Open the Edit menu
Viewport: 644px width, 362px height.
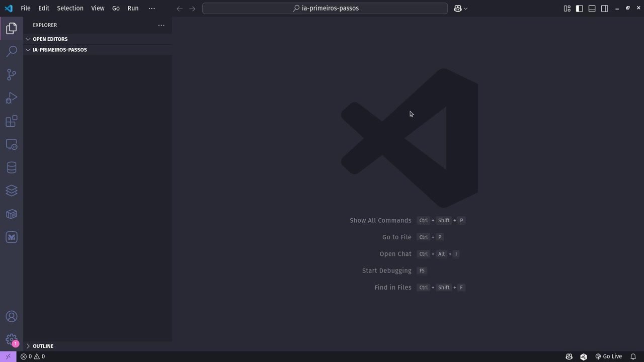point(44,8)
